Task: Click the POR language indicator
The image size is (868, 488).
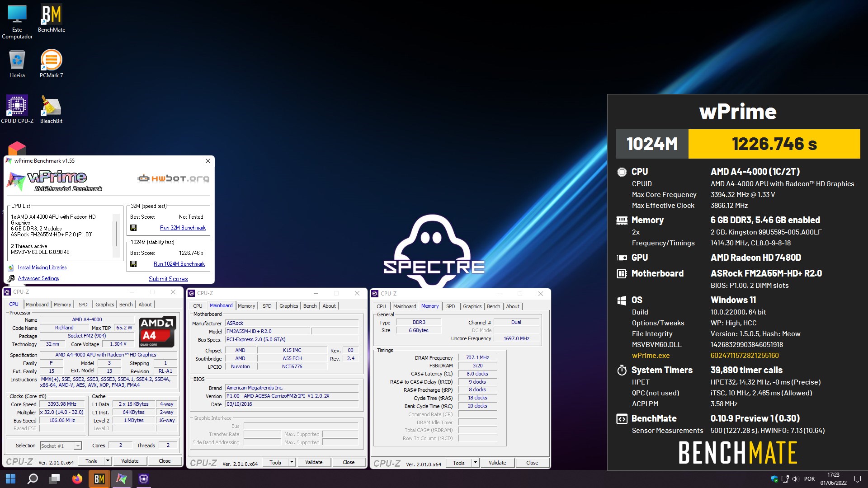Action: (810, 479)
